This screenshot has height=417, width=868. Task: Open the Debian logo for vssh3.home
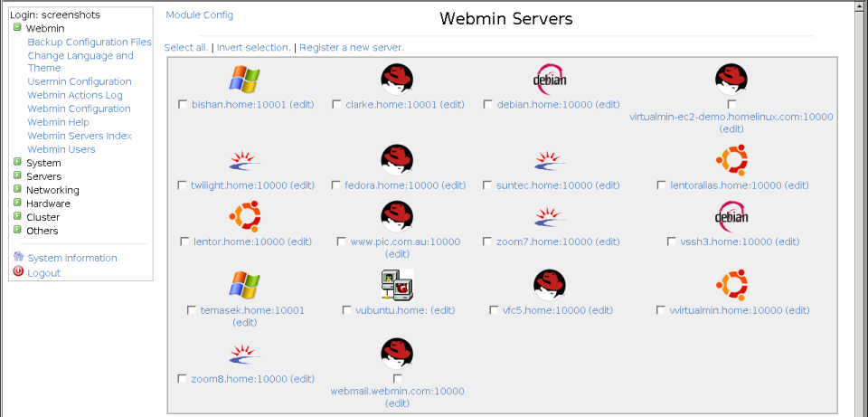point(731,216)
